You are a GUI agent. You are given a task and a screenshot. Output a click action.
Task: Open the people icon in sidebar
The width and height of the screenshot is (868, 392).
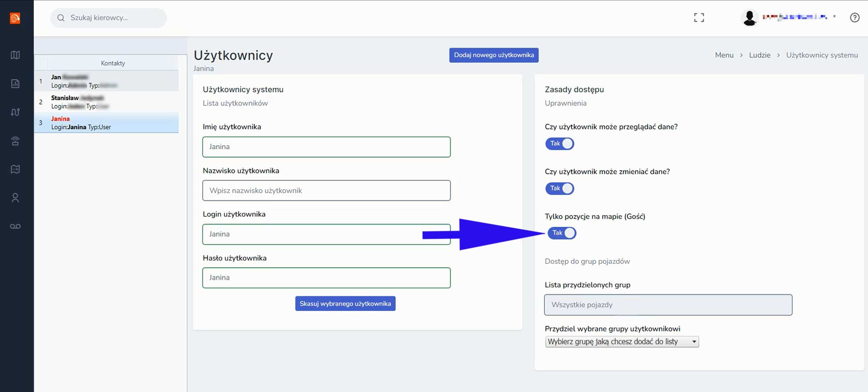pyautogui.click(x=15, y=198)
